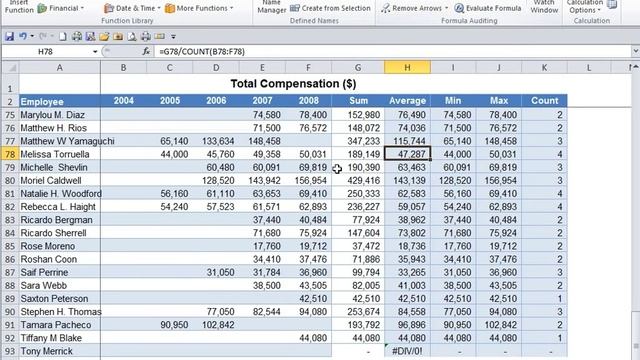This screenshot has width=640, height=360.
Task: Expand the formula bar using right-edge chevron
Action: [635, 51]
